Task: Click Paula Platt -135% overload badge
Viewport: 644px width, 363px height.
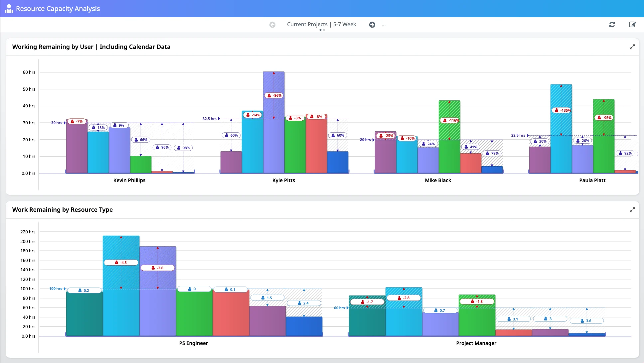Action: point(562,110)
